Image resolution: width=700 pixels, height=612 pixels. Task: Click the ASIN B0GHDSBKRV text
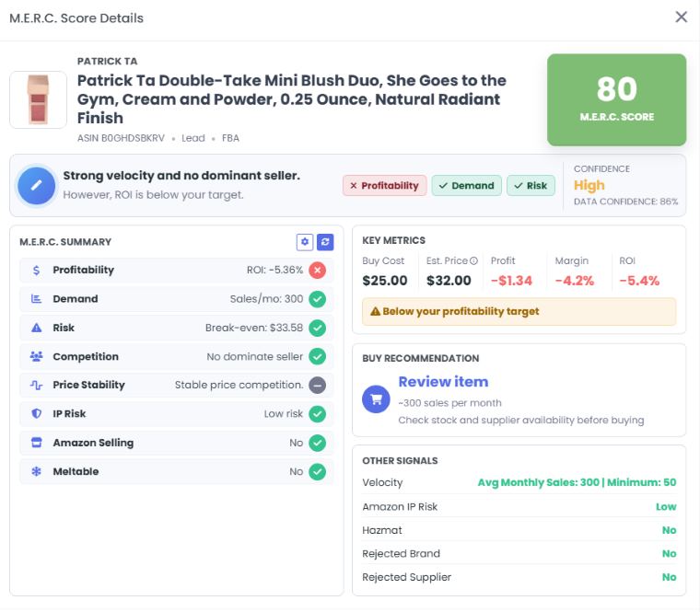tap(121, 138)
